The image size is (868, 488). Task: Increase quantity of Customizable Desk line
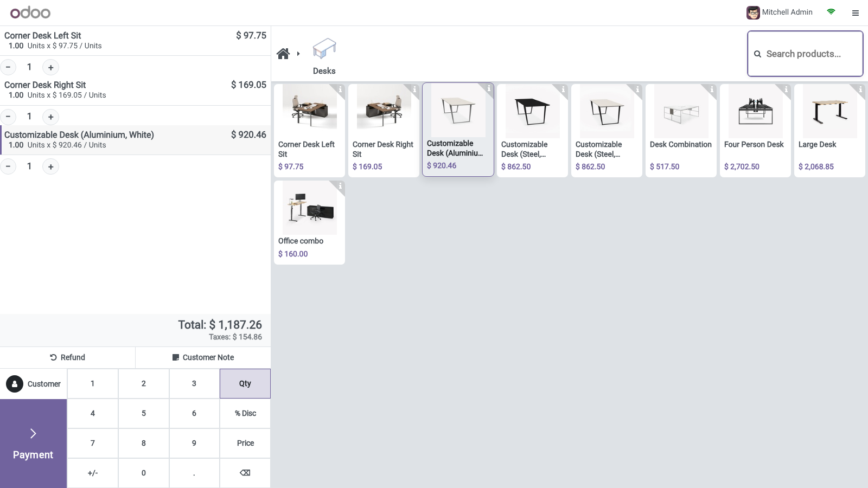click(x=50, y=166)
